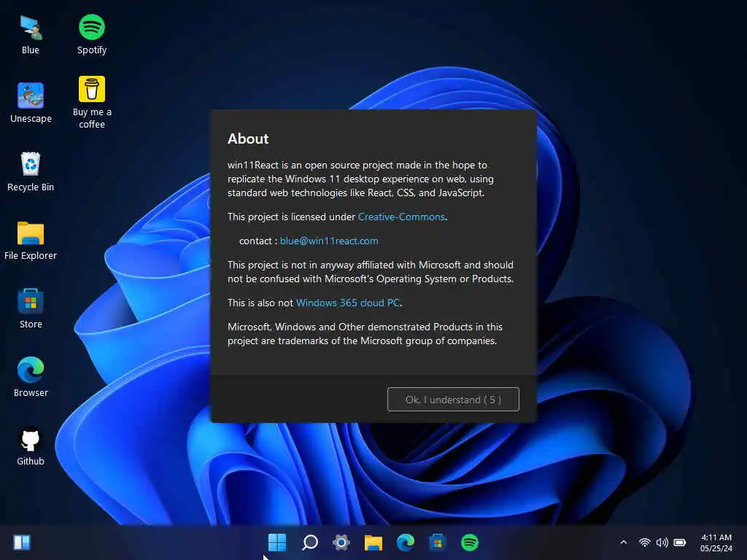Open Microsoft Store from the taskbar
747x560 pixels.
click(438, 542)
